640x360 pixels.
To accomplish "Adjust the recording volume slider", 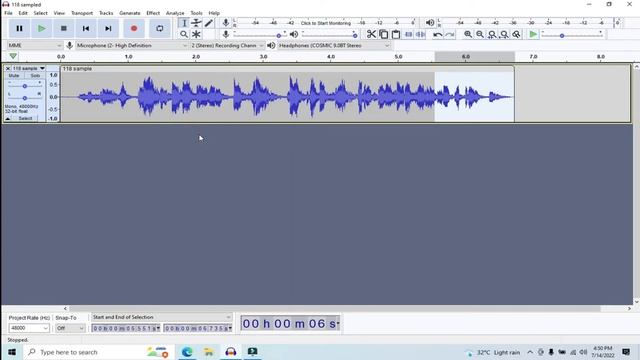I will (x=279, y=36).
